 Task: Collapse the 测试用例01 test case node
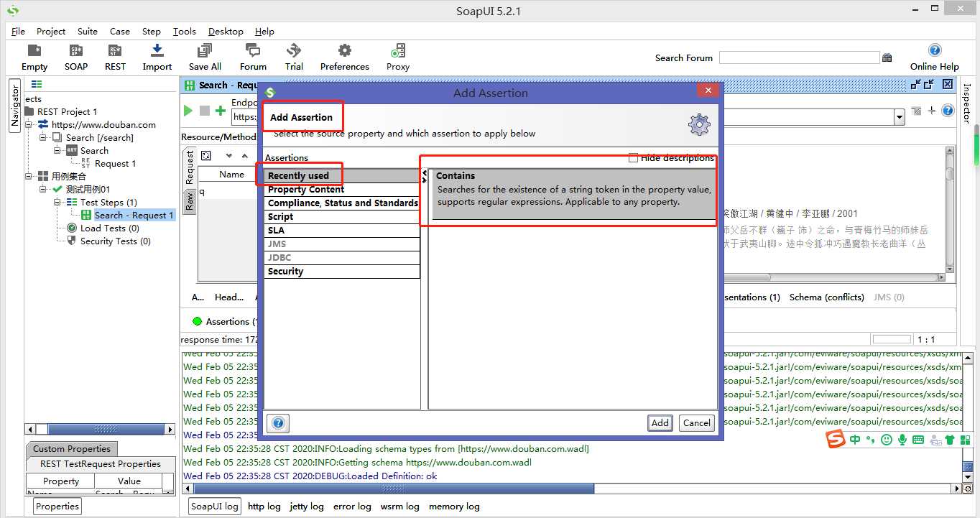click(x=43, y=189)
